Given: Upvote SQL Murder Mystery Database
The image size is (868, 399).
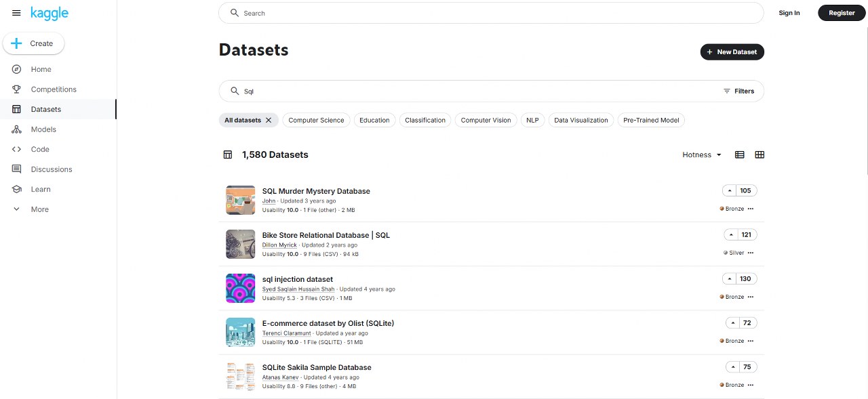Looking at the screenshot, I should coord(730,190).
